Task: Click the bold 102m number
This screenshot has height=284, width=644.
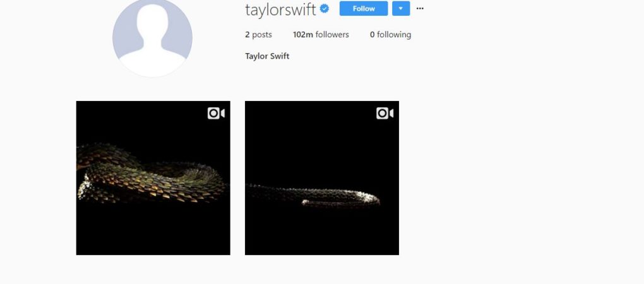Action: point(303,35)
